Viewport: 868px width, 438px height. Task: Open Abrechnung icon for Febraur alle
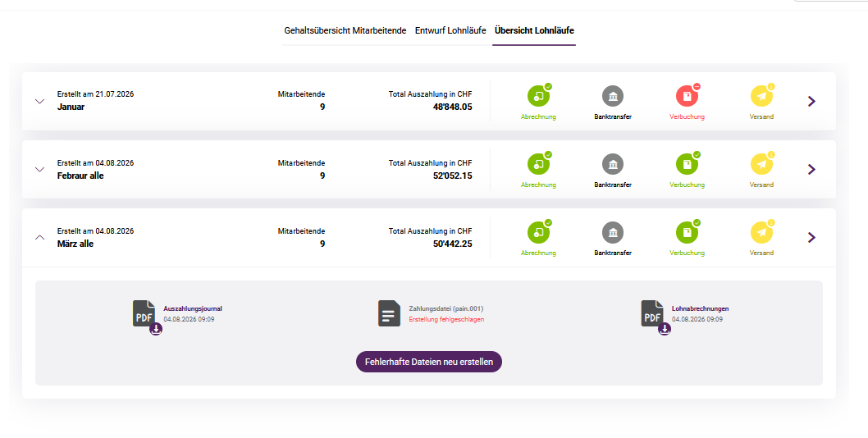pyautogui.click(x=538, y=165)
